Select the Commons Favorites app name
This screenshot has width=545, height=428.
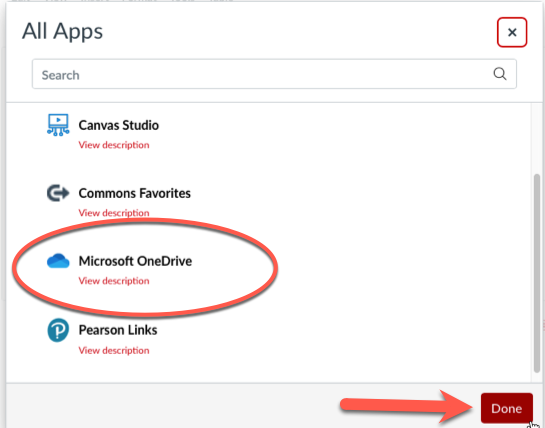[135, 193]
